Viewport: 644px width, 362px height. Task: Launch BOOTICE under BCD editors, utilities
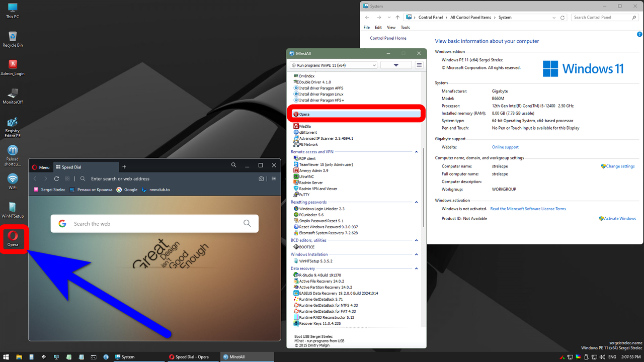(305, 247)
